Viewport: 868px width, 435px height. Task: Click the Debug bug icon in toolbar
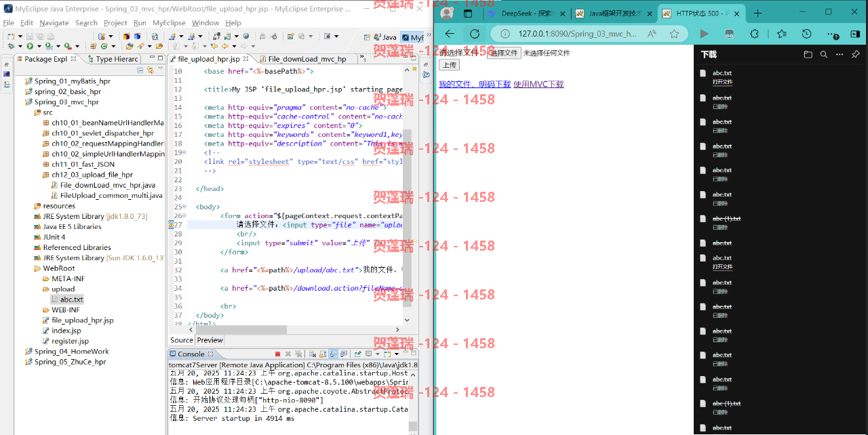point(11,46)
